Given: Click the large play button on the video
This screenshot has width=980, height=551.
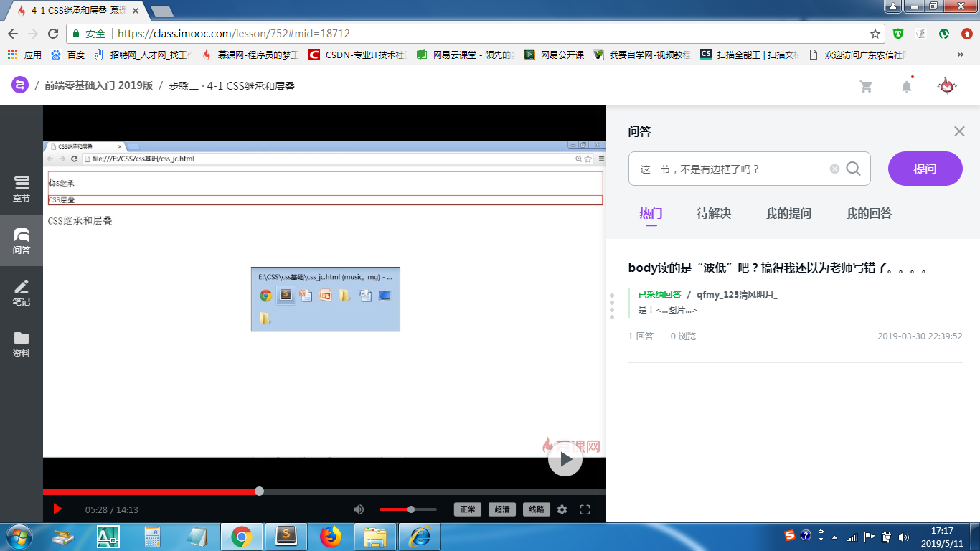Looking at the screenshot, I should (565, 460).
